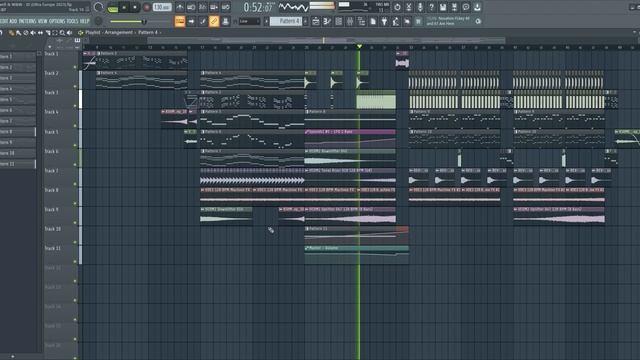This screenshot has height=360, width=640.
Task: Click the stop transport button
Action: tap(135, 7)
